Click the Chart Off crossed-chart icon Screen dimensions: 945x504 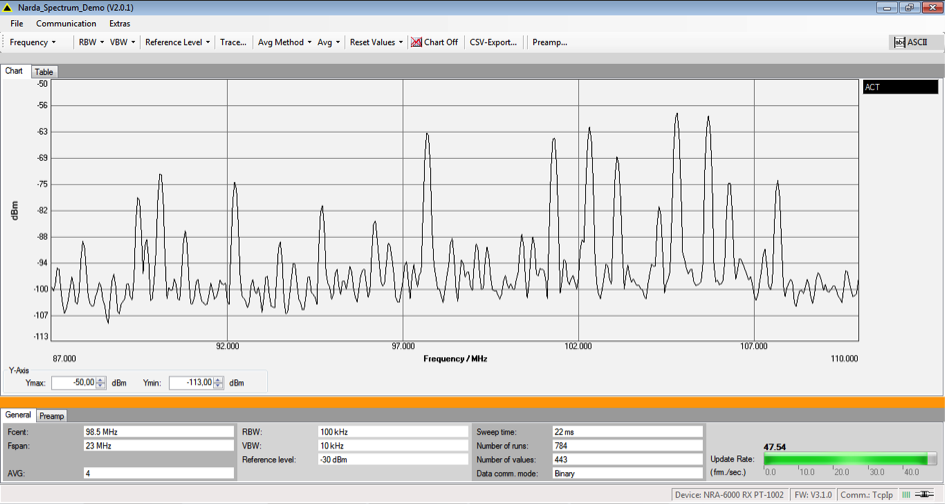pyautogui.click(x=416, y=42)
